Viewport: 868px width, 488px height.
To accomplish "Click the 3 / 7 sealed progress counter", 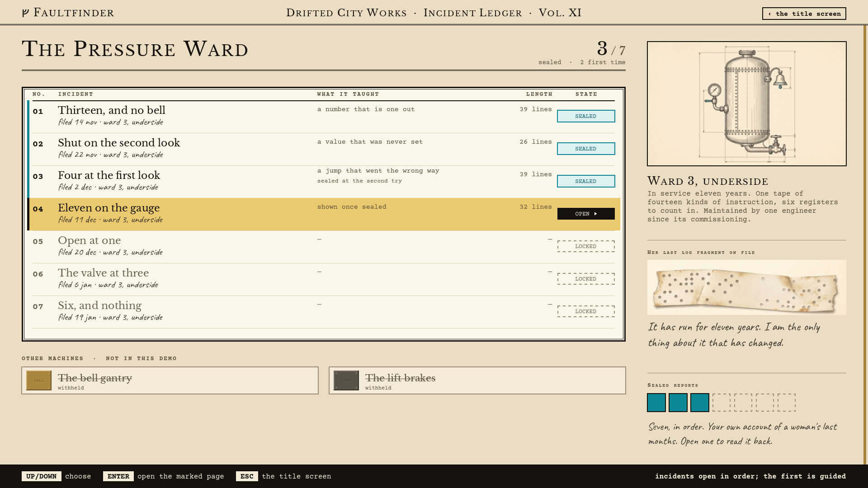I will point(611,49).
